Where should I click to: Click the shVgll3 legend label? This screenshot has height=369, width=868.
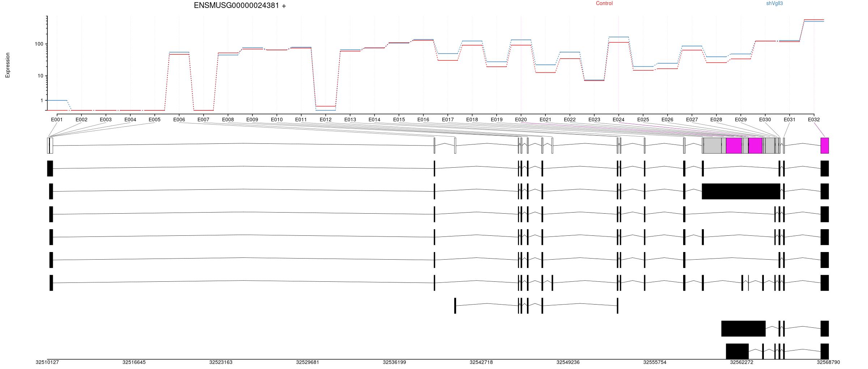click(774, 4)
